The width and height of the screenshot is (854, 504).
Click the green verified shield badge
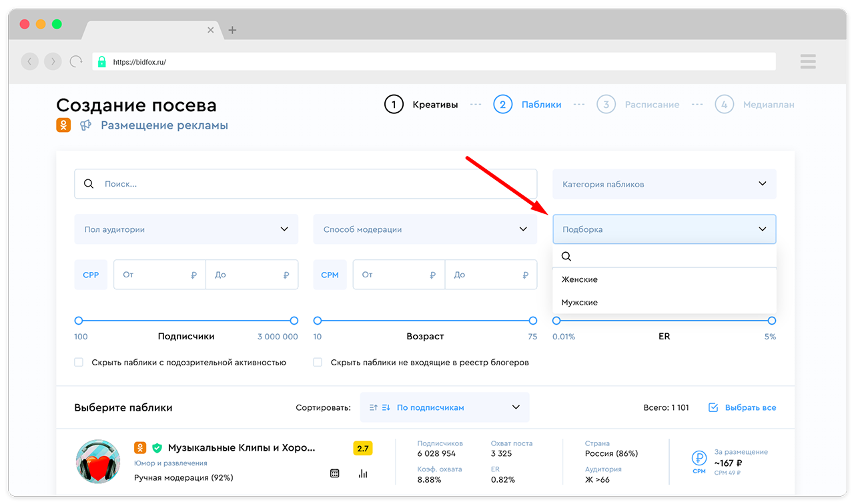point(157,448)
